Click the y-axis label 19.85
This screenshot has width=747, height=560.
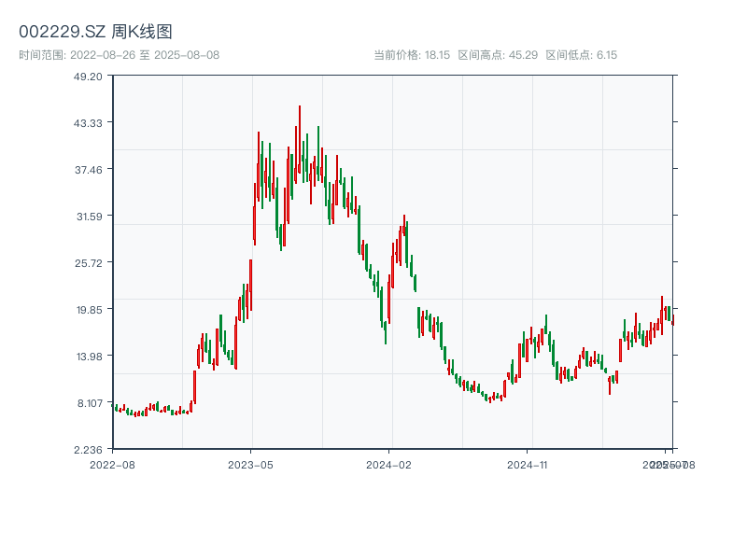click(x=89, y=310)
